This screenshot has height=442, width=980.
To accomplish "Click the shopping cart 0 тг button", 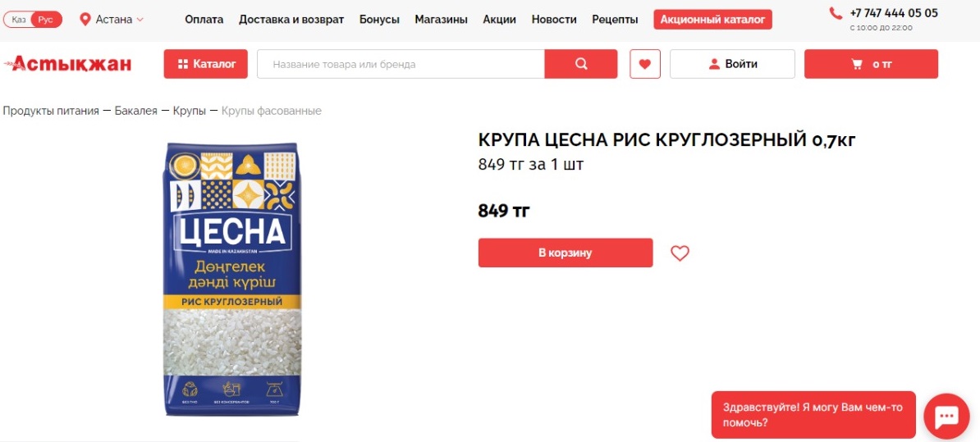I will point(871,64).
